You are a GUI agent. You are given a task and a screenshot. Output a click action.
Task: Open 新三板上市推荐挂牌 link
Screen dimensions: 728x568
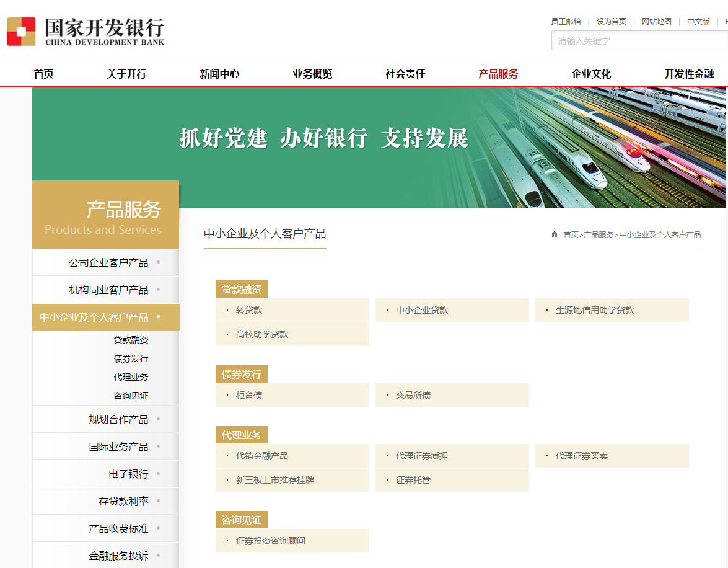274,480
